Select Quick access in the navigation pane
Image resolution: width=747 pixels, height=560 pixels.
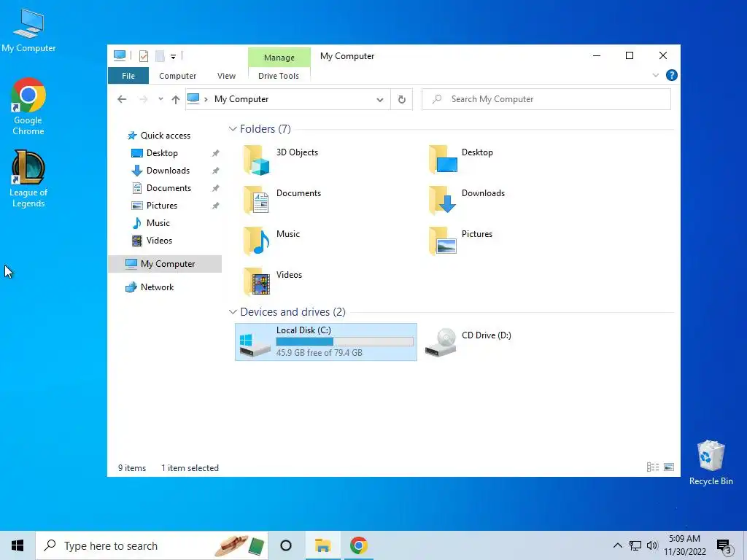tap(166, 136)
